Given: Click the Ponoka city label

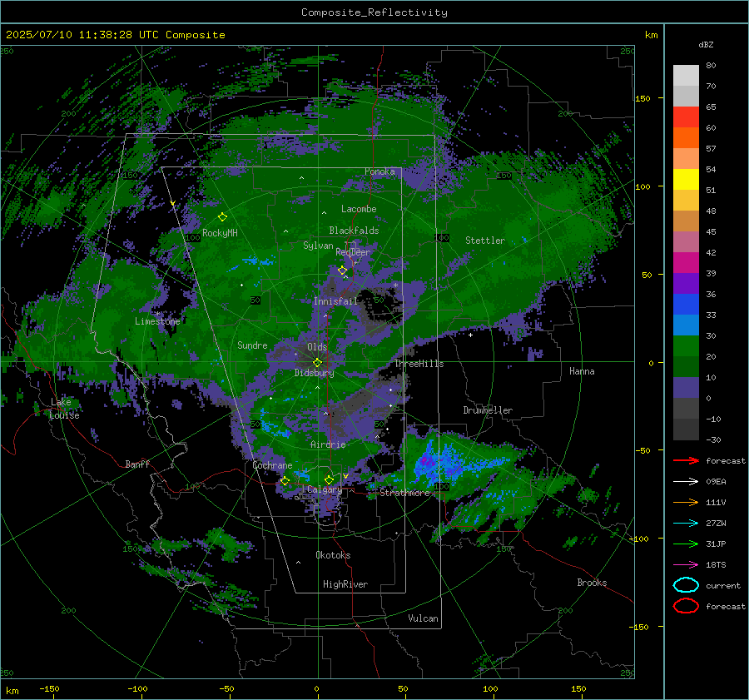Looking at the screenshot, I should (x=379, y=171).
